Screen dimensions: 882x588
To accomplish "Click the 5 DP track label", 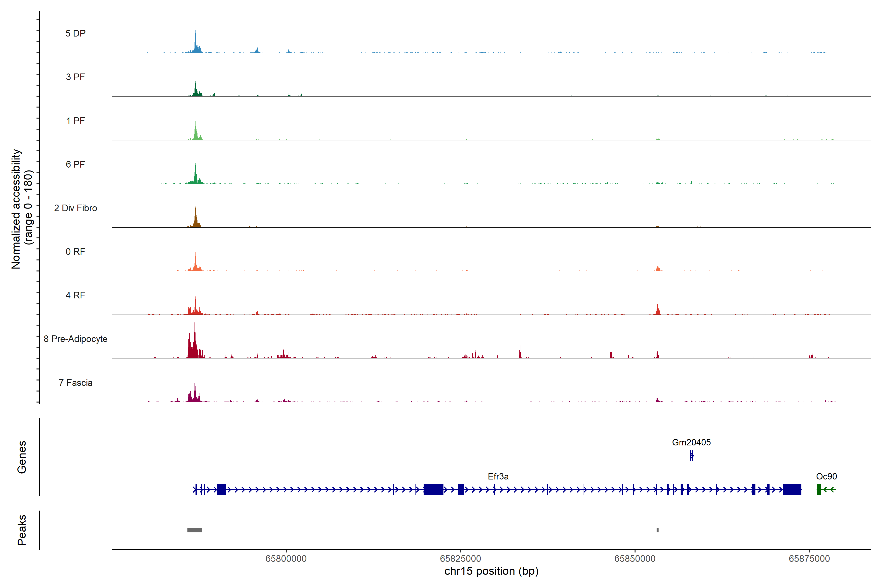I will (75, 33).
